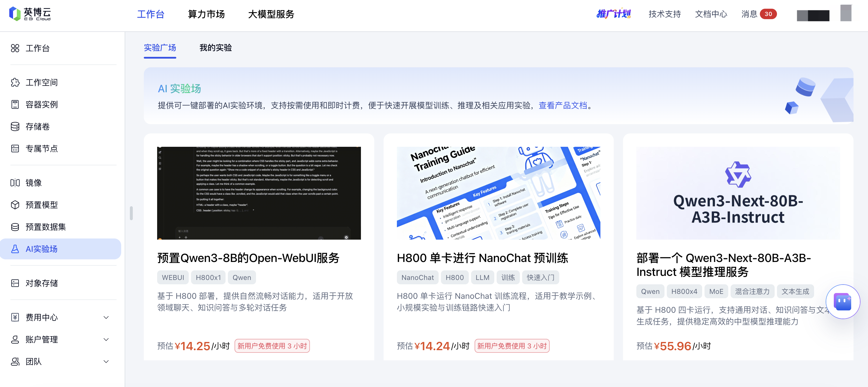The image size is (868, 387).
Task: Expand the 账户管理 submenu chevron
Action: coord(106,339)
